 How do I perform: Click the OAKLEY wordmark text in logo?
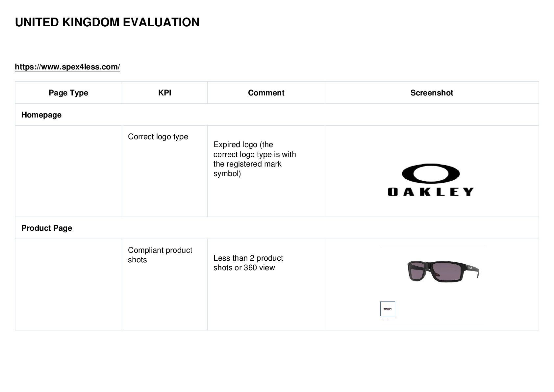pos(431,192)
